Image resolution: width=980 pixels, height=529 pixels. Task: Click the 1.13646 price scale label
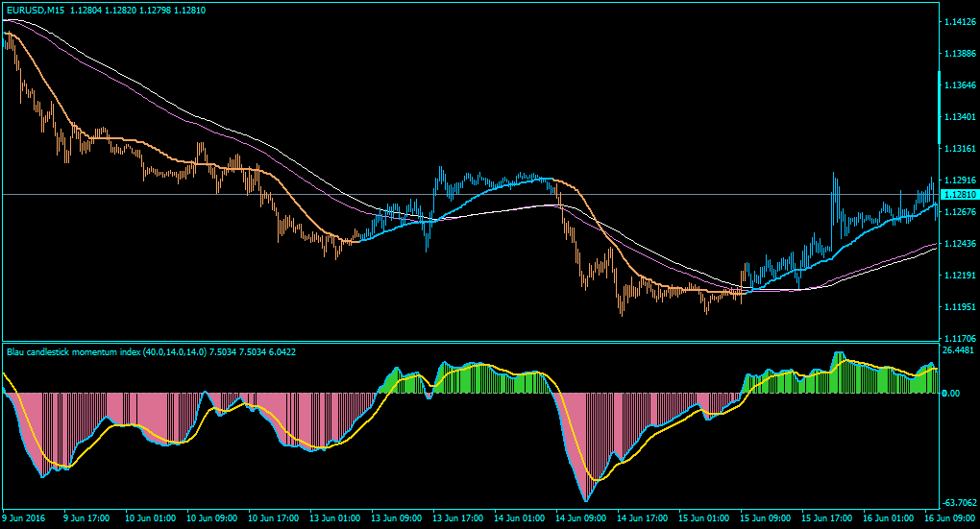(960, 84)
